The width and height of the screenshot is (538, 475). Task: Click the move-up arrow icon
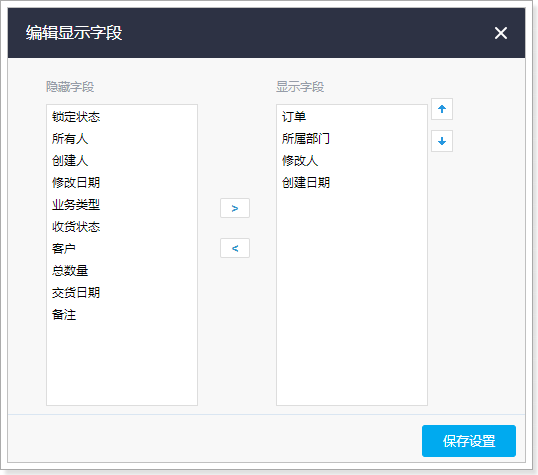[442, 109]
